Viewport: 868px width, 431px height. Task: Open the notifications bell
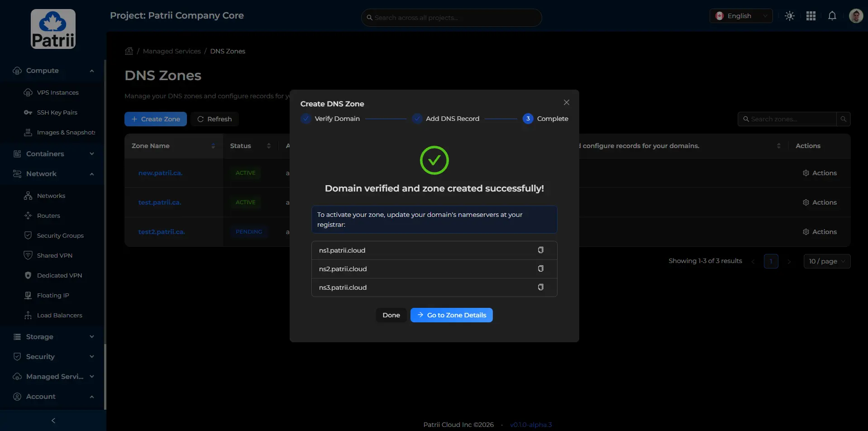[x=832, y=16]
